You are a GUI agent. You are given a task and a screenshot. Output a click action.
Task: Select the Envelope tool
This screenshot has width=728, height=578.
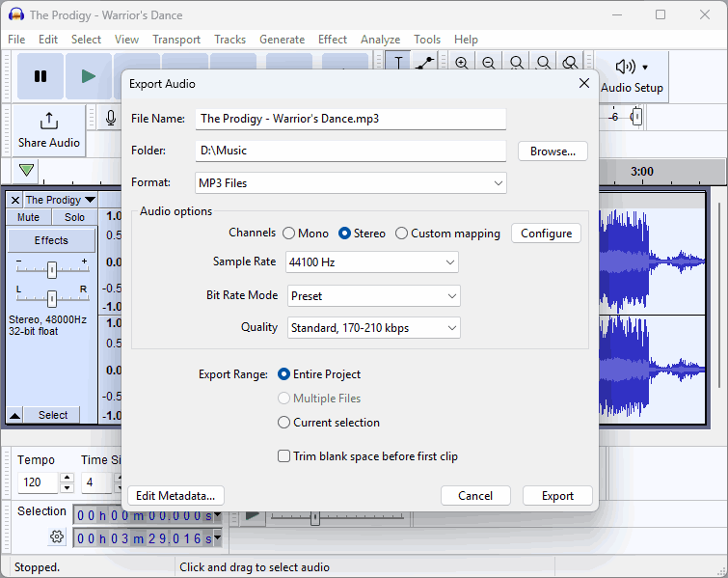[x=425, y=62]
